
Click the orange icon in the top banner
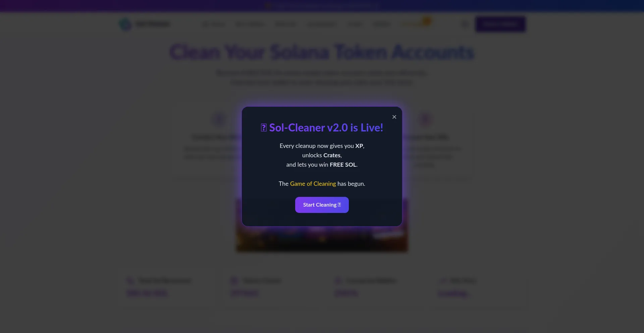pos(268,6)
